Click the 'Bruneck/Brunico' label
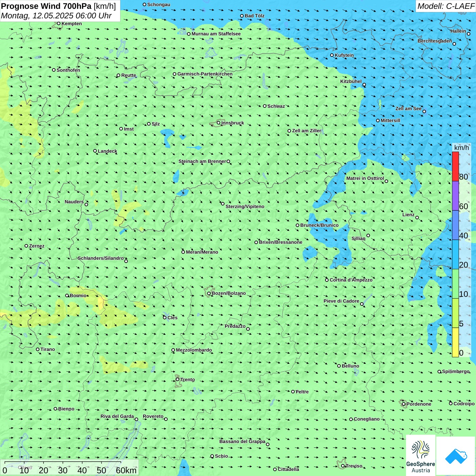 (319, 225)
